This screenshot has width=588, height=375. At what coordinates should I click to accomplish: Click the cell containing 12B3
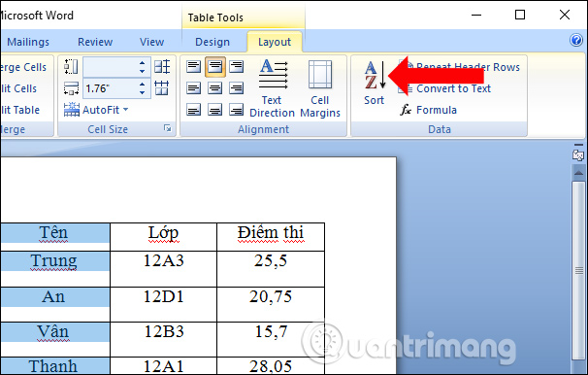point(164,339)
